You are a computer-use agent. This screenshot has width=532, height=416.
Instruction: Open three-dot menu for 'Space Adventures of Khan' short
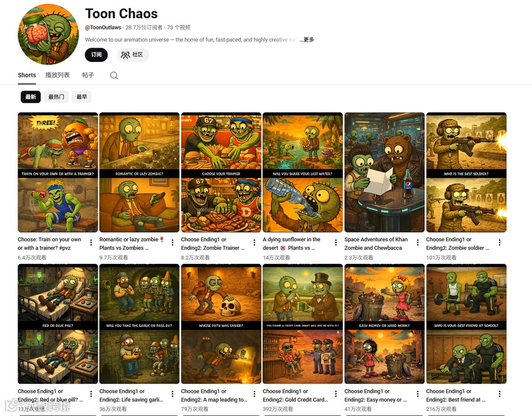click(x=417, y=242)
